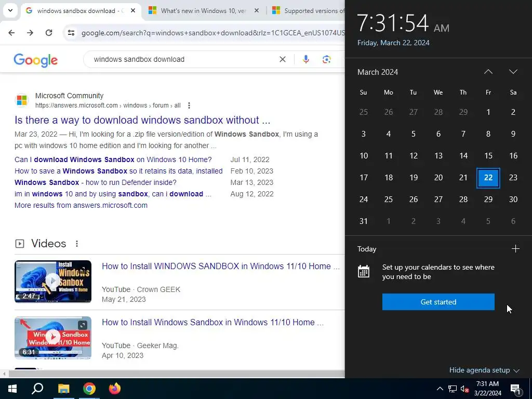This screenshot has height=399, width=532.
Task: Go forward in Chrome browser
Action: [30, 33]
